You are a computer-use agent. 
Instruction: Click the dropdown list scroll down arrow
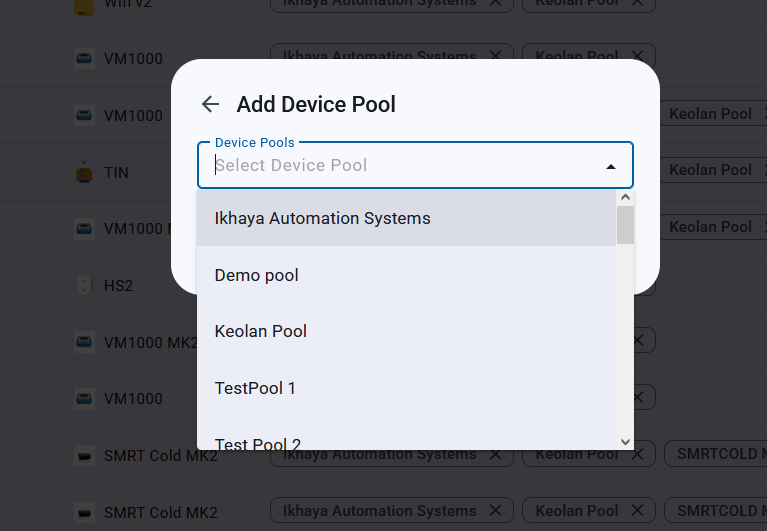[x=626, y=441]
